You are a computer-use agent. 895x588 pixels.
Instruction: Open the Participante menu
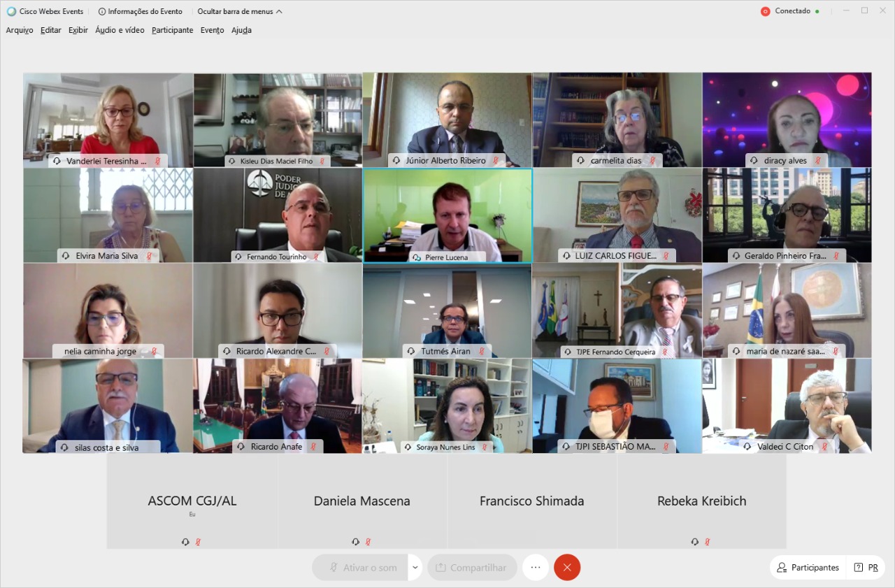tap(172, 30)
